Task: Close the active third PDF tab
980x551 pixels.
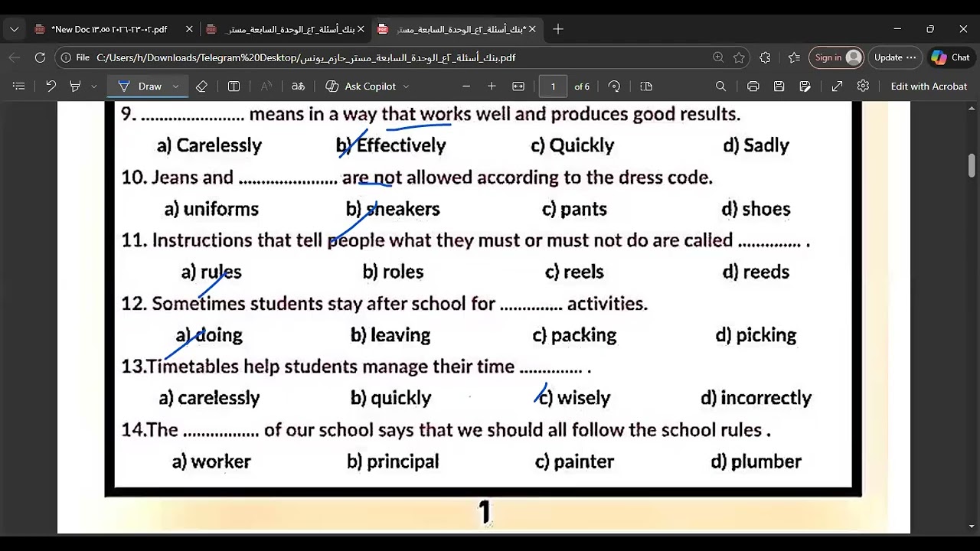Action: 532,29
